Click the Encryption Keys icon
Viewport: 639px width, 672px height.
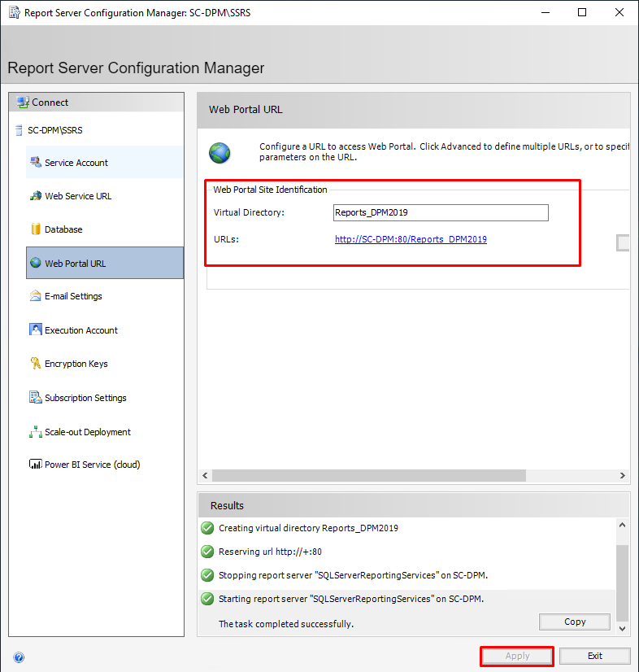pos(36,364)
